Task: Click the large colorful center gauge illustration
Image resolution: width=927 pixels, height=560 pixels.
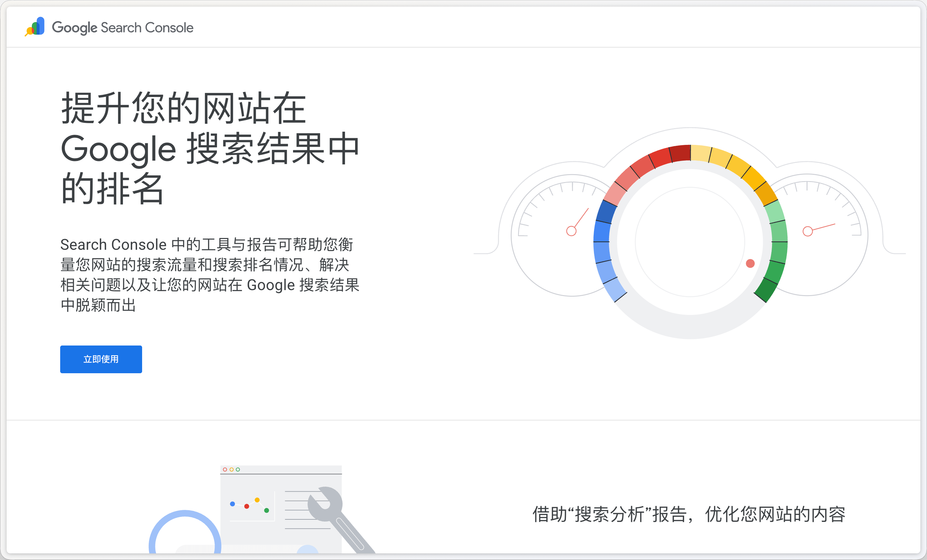Action: [x=690, y=242]
